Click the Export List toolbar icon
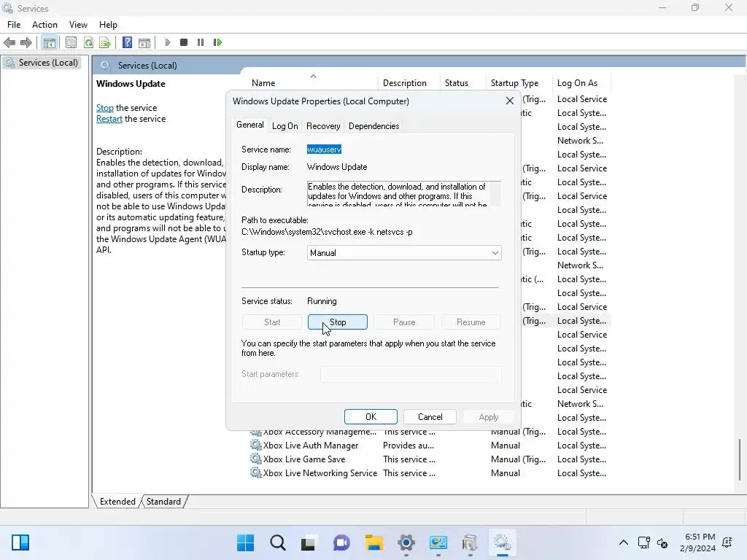The image size is (747, 560). (105, 43)
